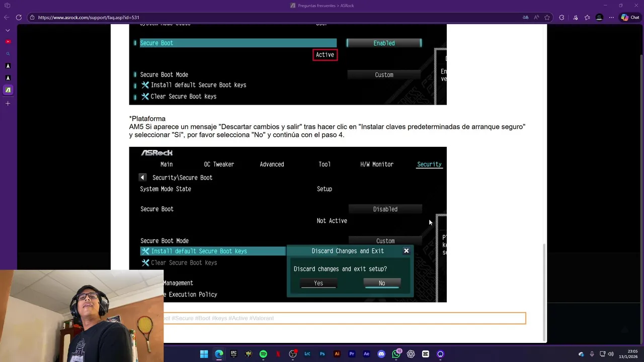Click 'H/W Monitor' tab in BIOS screenshot
Screen dimensions: 644x362
coord(377,164)
